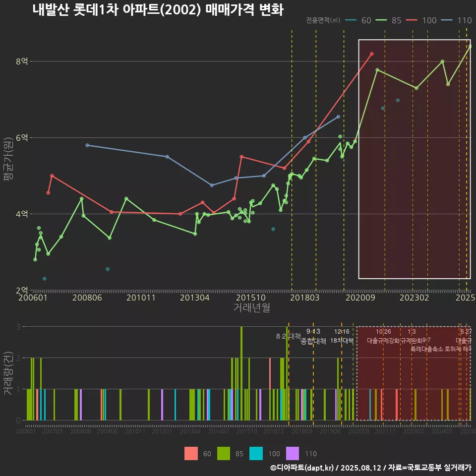Click the 201407 label on the volume chart axis
This screenshot has height=476, width=476.
219,431
